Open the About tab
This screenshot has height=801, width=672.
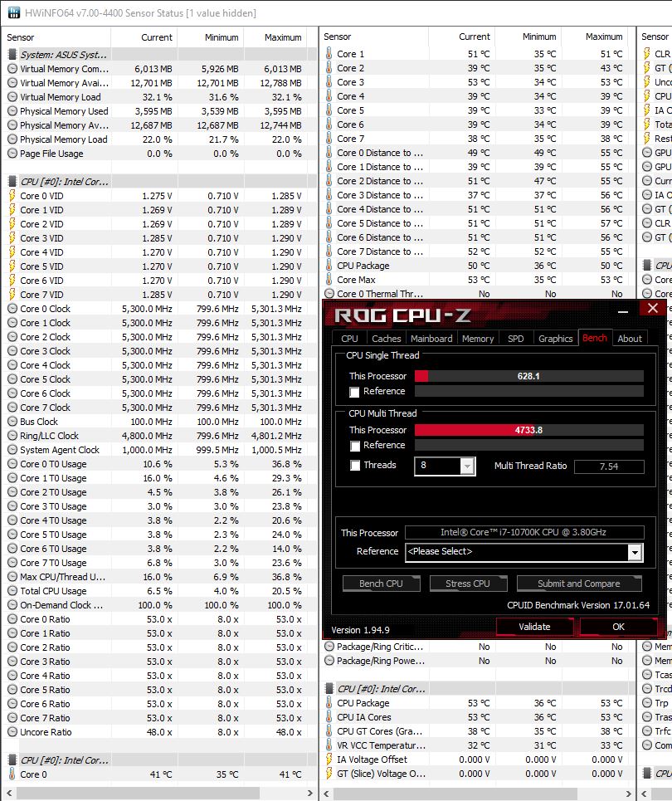click(630, 339)
